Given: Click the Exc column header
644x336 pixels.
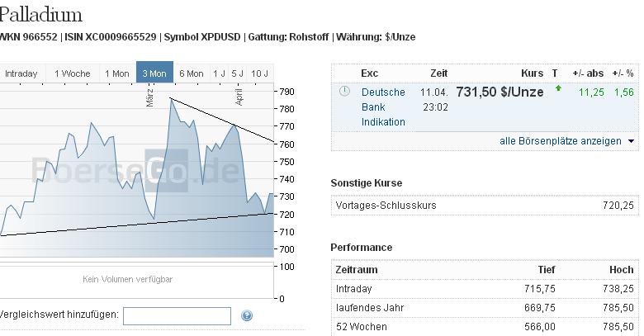Looking at the screenshot, I should 370,73.
